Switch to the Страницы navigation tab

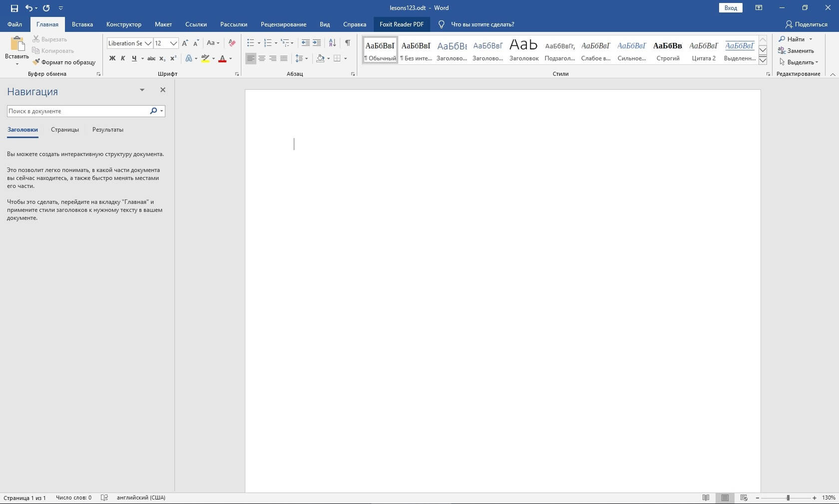[x=65, y=130]
